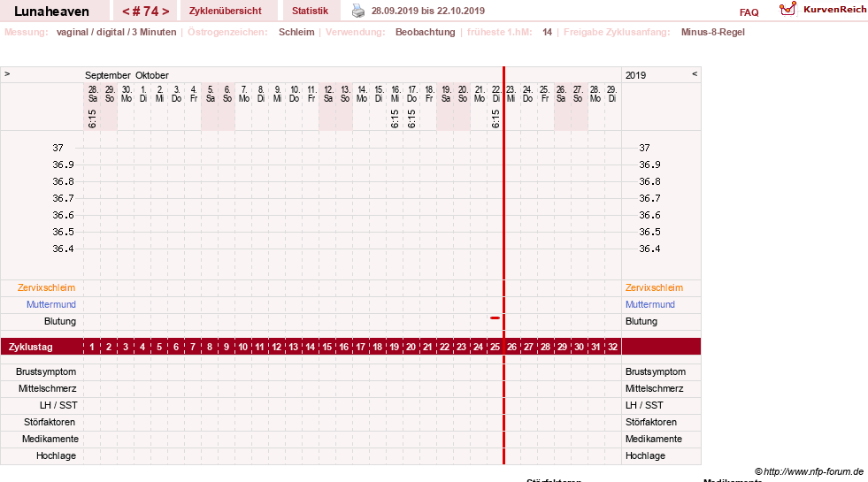Select cycle day 19 cell
Image resolution: width=868 pixels, height=482 pixels.
pos(394,347)
